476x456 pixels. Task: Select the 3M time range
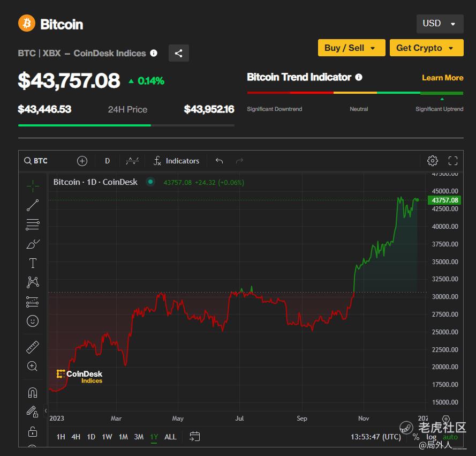[139, 437]
